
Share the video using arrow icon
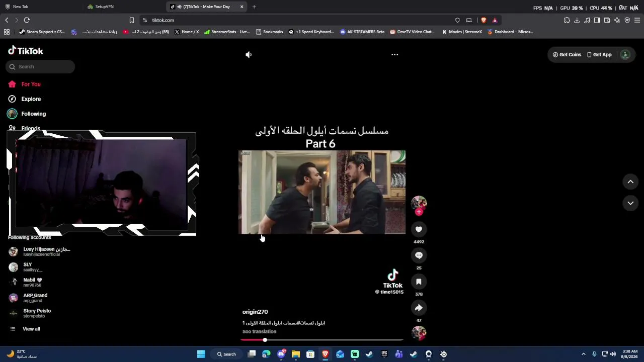pos(419,308)
